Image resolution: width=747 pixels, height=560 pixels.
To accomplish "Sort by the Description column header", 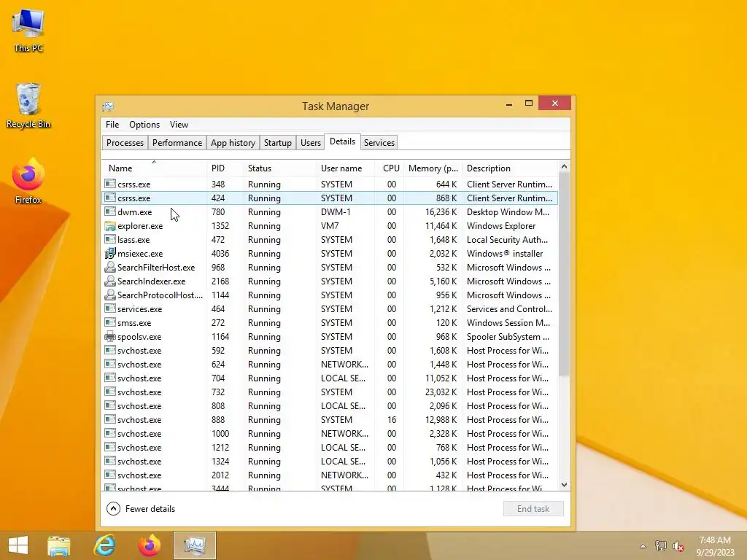I will (509, 168).
